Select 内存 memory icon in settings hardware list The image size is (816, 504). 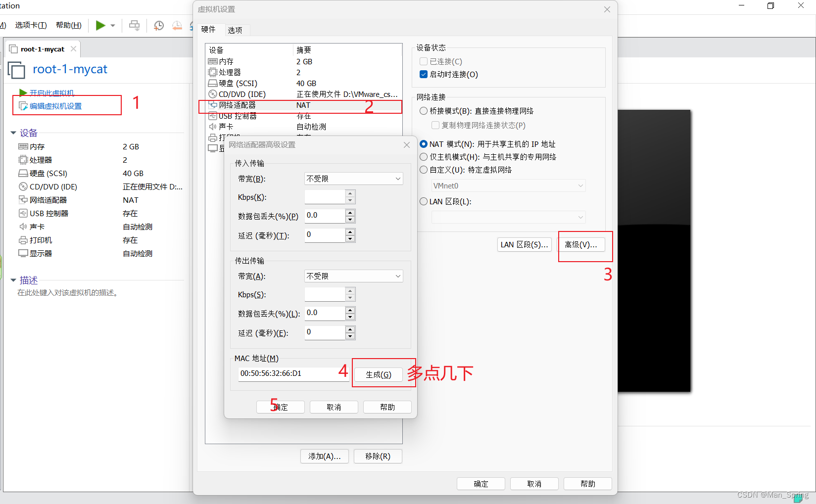point(213,61)
